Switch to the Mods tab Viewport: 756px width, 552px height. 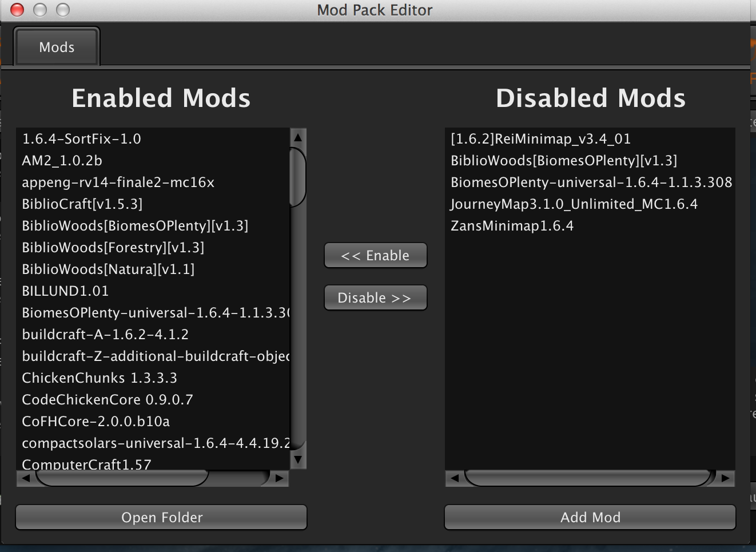pyautogui.click(x=57, y=47)
